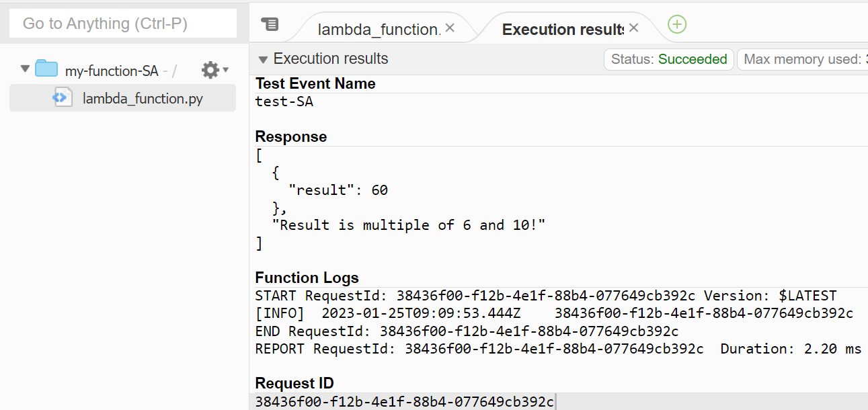Click the Go to Anything search field

[x=122, y=23]
